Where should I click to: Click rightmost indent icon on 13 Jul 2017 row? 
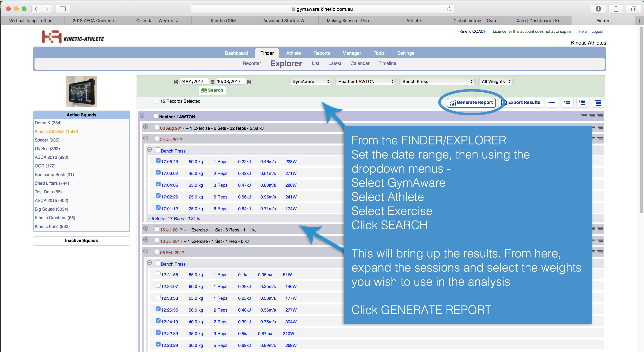(600, 240)
